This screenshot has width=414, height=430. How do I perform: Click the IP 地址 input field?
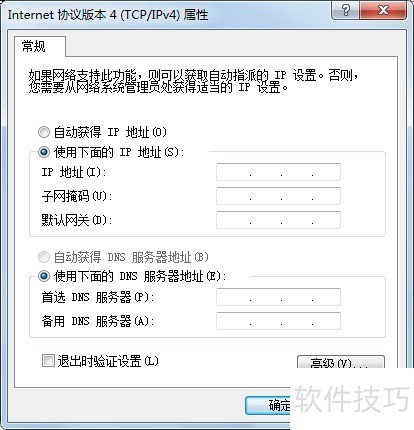[278, 172]
